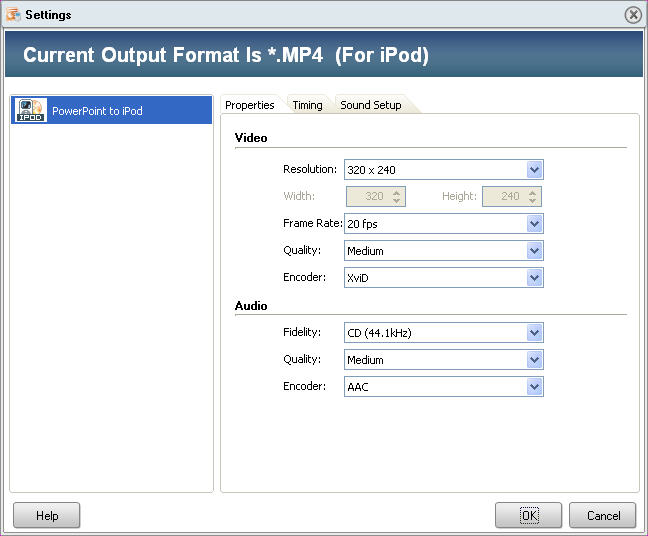Select the PowerPoint to iPod profile
648x536 pixels.
[112, 110]
